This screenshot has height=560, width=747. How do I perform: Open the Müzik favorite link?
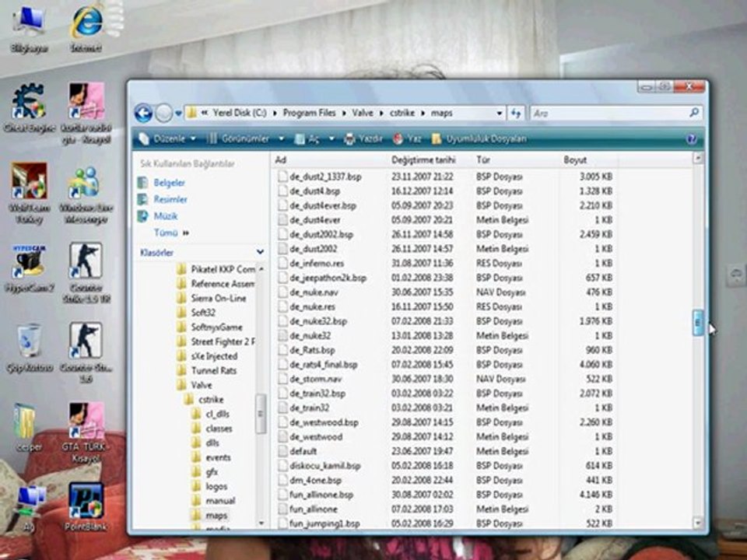click(x=165, y=216)
